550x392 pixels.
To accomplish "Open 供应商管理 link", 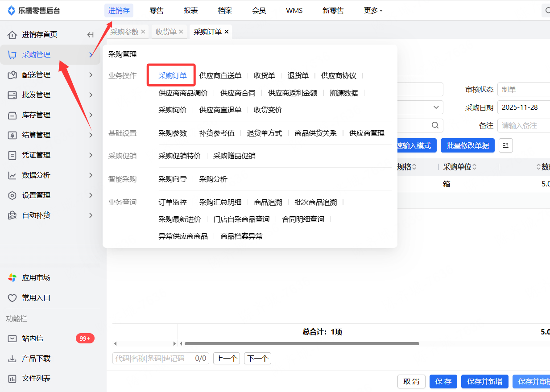I will (367, 133).
